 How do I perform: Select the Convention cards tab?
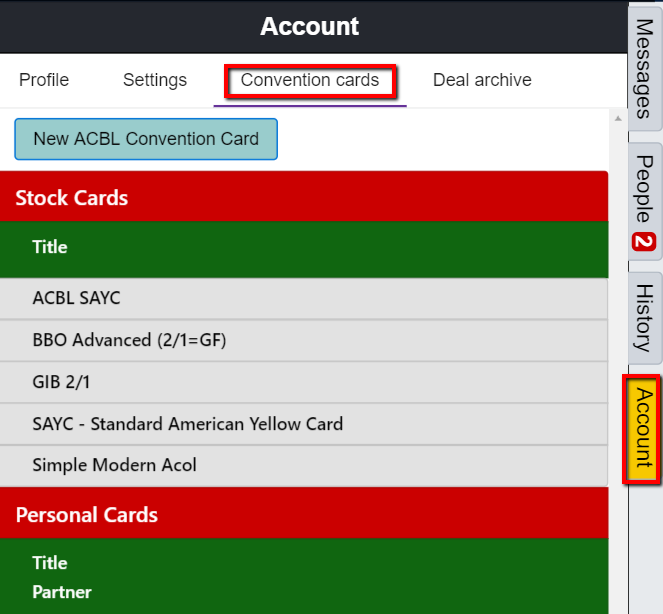[x=310, y=80]
